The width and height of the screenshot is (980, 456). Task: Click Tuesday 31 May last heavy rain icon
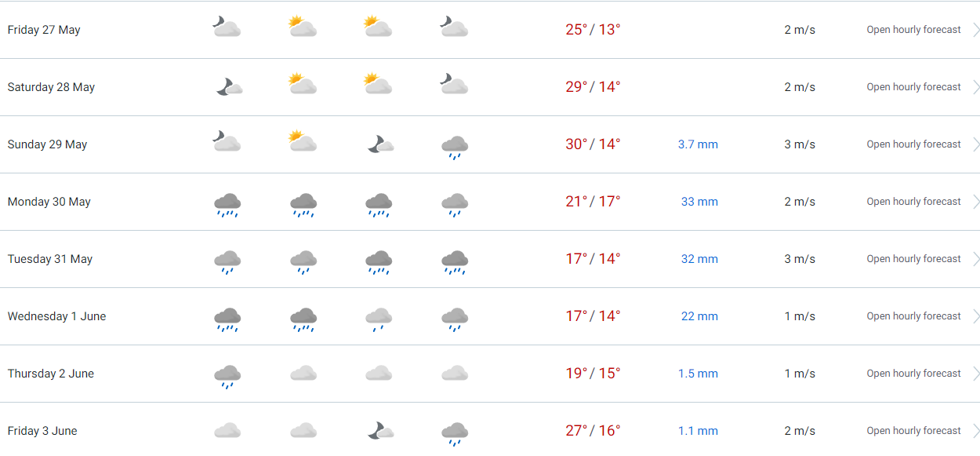(x=455, y=261)
